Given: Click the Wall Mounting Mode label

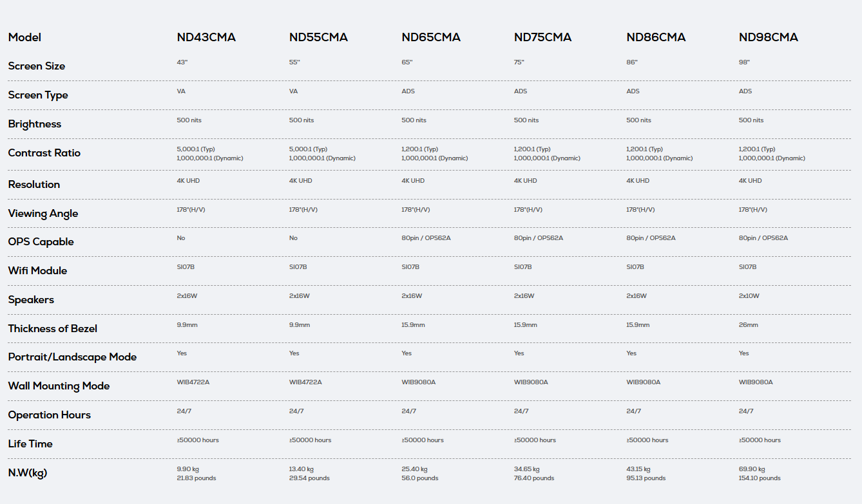Looking at the screenshot, I should (x=59, y=386).
